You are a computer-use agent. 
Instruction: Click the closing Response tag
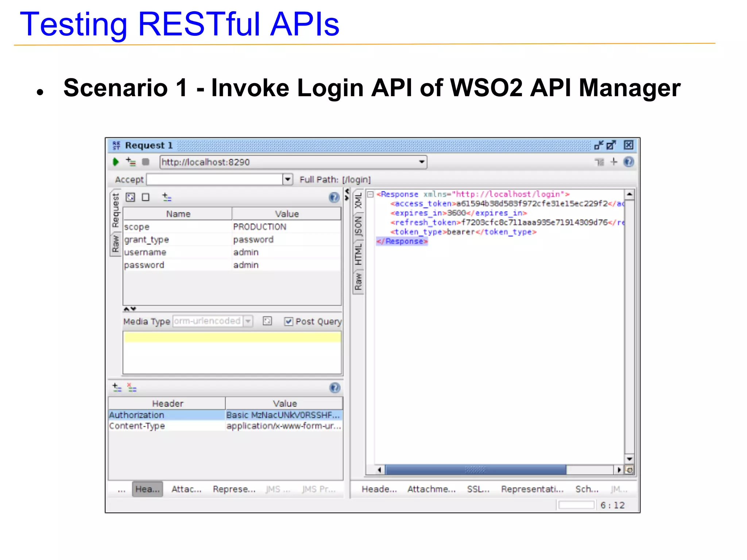point(402,241)
